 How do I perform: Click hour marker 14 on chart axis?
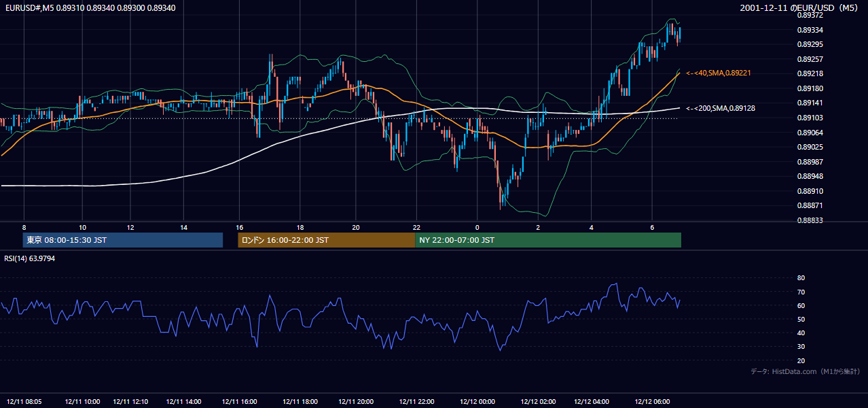tap(184, 227)
